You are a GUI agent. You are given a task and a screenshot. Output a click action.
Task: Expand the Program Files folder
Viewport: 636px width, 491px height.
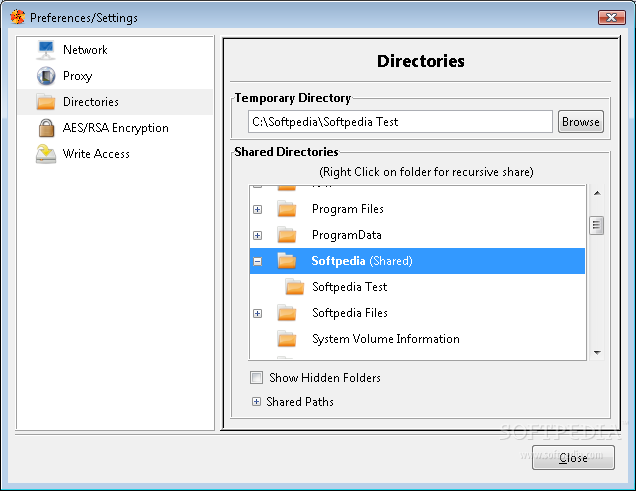tap(257, 209)
